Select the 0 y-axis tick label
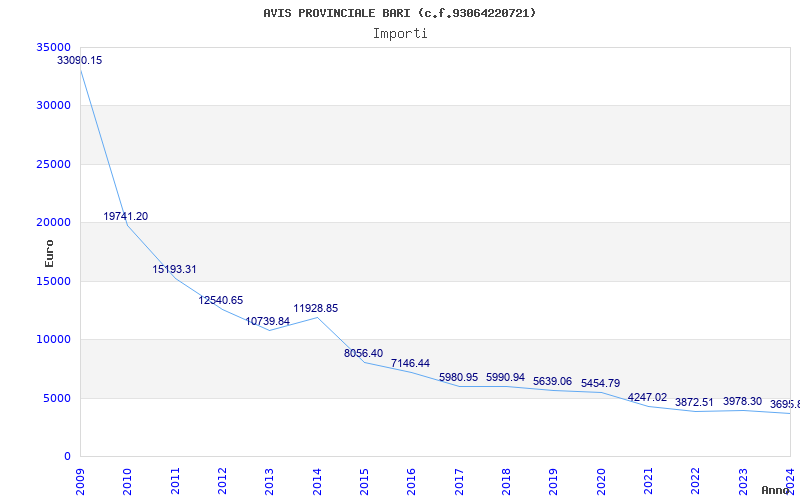800x500 pixels. 67,457
